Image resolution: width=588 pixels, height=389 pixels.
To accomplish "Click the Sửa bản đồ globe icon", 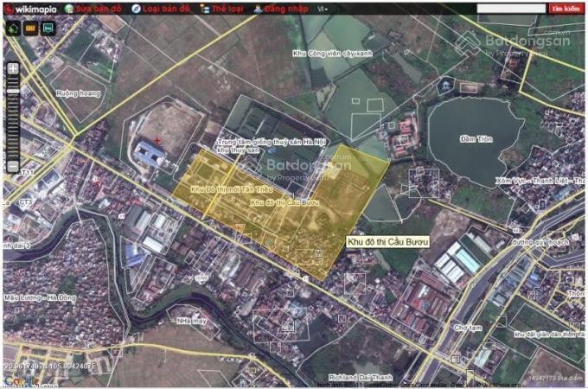I will (69, 9).
